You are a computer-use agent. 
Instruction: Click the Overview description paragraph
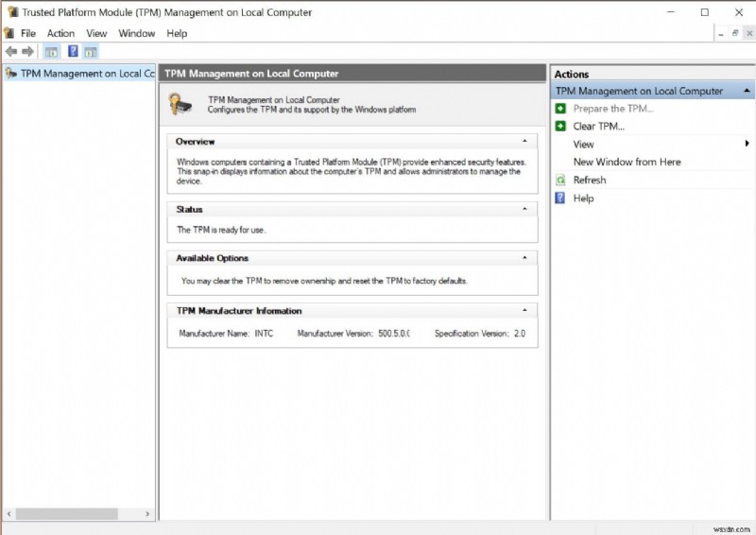pyautogui.click(x=351, y=172)
